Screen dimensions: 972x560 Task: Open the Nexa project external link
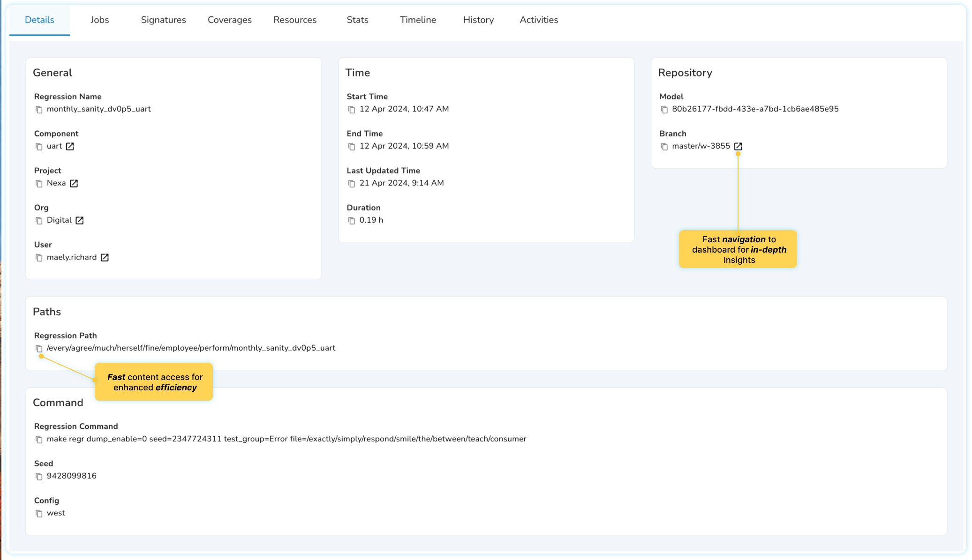tap(74, 183)
